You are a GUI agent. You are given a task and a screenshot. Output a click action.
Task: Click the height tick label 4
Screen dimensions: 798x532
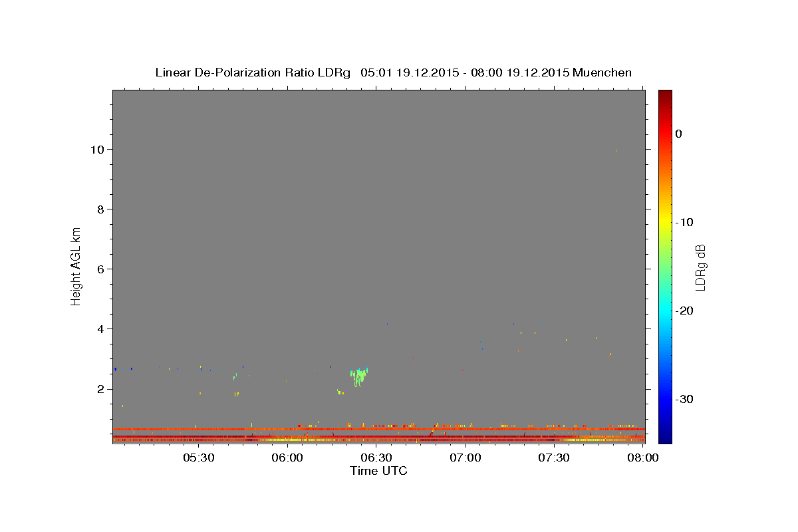(x=100, y=329)
